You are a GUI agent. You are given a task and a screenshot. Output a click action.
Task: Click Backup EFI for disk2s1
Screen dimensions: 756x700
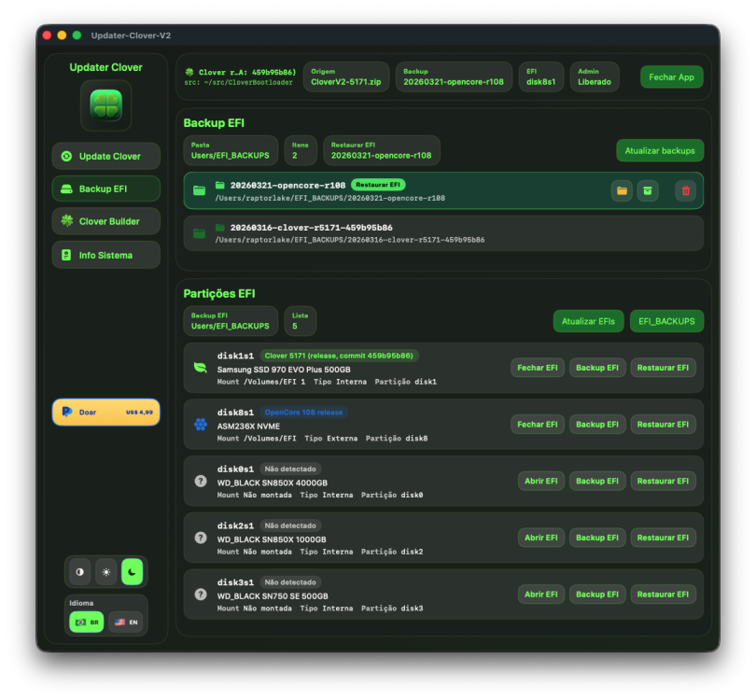tap(597, 538)
